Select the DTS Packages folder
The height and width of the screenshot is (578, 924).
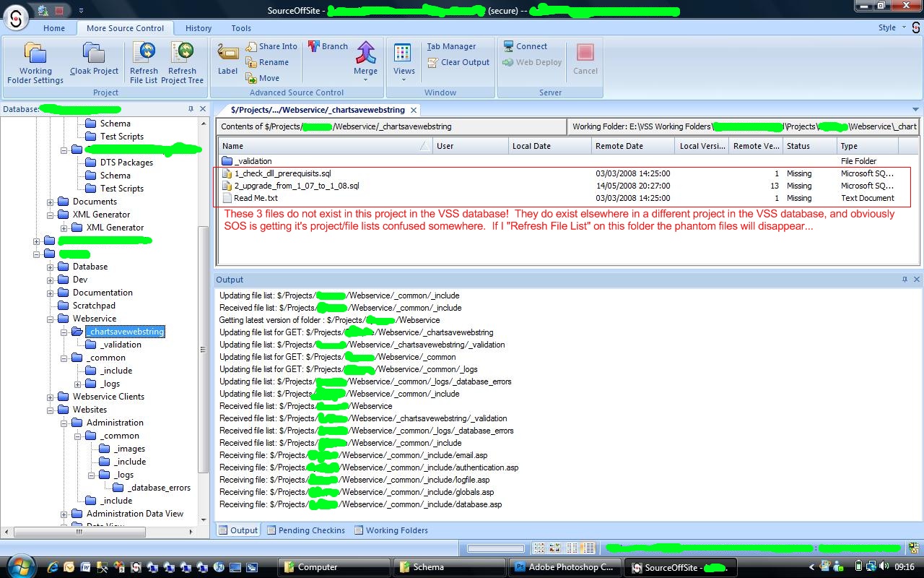click(x=126, y=163)
